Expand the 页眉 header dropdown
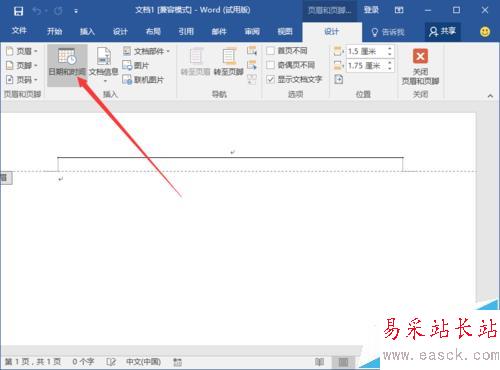 tap(22, 51)
